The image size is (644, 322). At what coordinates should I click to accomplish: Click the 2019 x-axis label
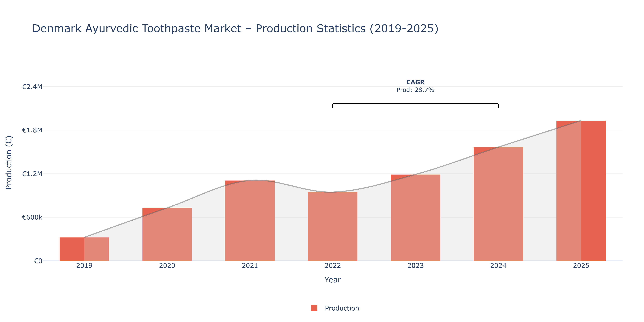pyautogui.click(x=84, y=266)
